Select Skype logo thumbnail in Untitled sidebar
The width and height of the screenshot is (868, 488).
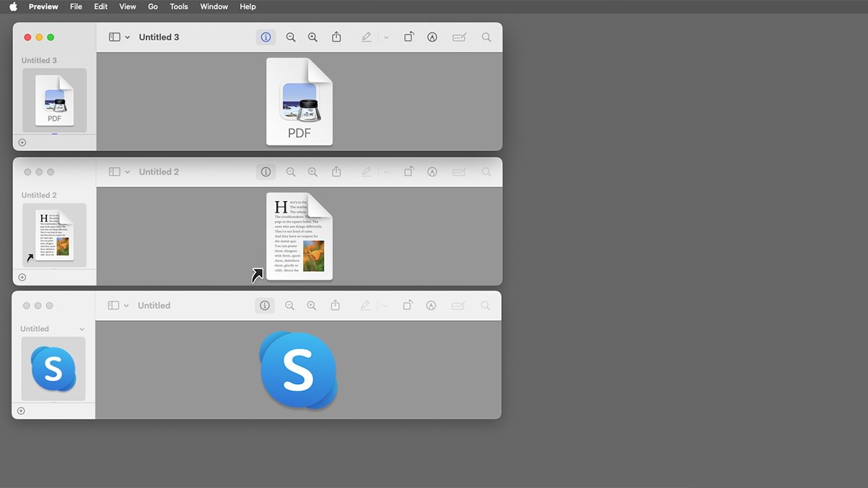point(54,369)
